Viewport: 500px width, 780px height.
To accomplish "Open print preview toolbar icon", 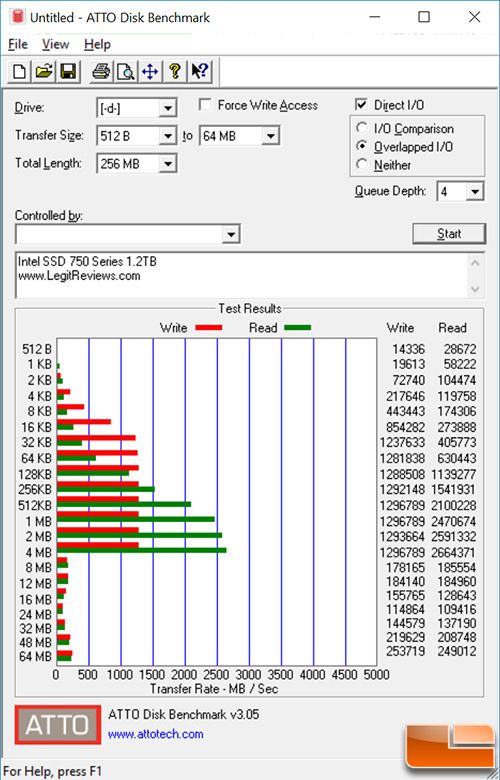I will [x=125, y=72].
